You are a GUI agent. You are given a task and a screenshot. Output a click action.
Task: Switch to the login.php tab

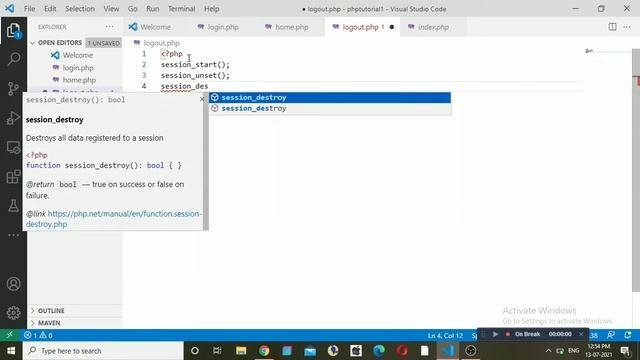(x=224, y=27)
